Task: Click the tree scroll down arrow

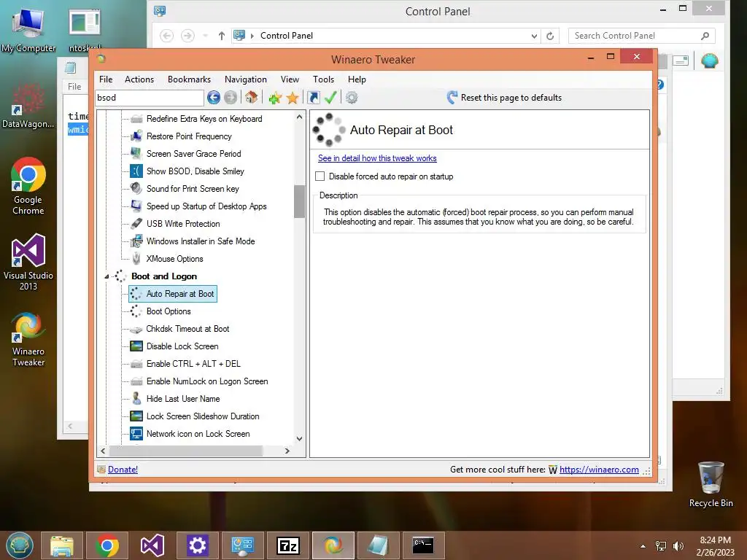Action: [299, 438]
